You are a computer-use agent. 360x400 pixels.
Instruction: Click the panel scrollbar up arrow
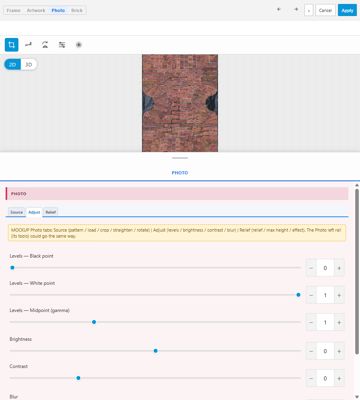click(x=357, y=185)
